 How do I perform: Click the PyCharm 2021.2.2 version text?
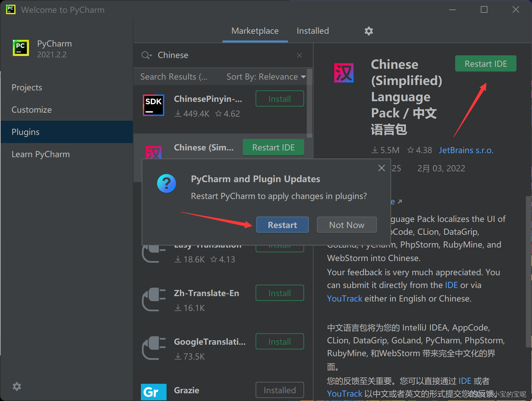[x=52, y=55]
